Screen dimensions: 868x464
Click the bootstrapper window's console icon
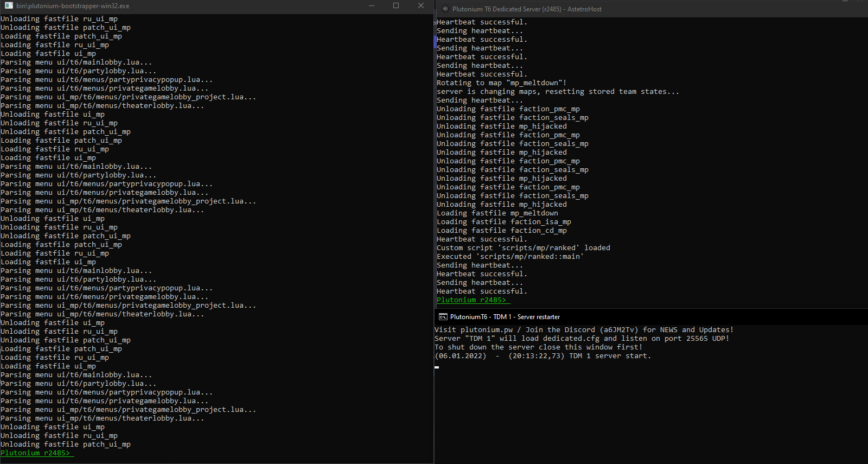pyautogui.click(x=9, y=5)
